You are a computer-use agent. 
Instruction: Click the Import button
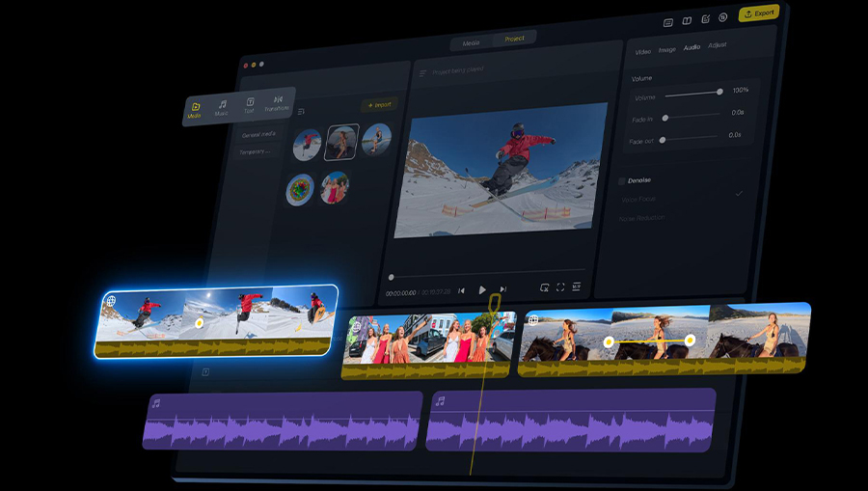pos(377,104)
